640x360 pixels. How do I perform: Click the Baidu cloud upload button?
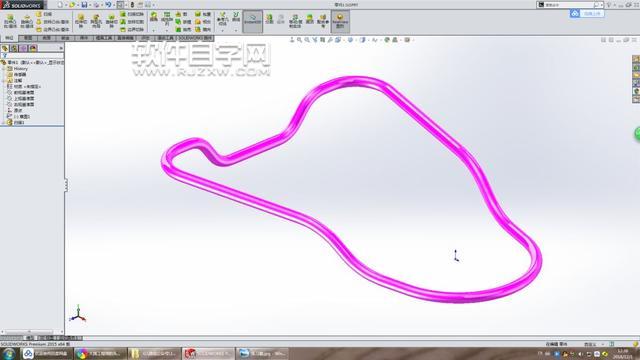587,13
